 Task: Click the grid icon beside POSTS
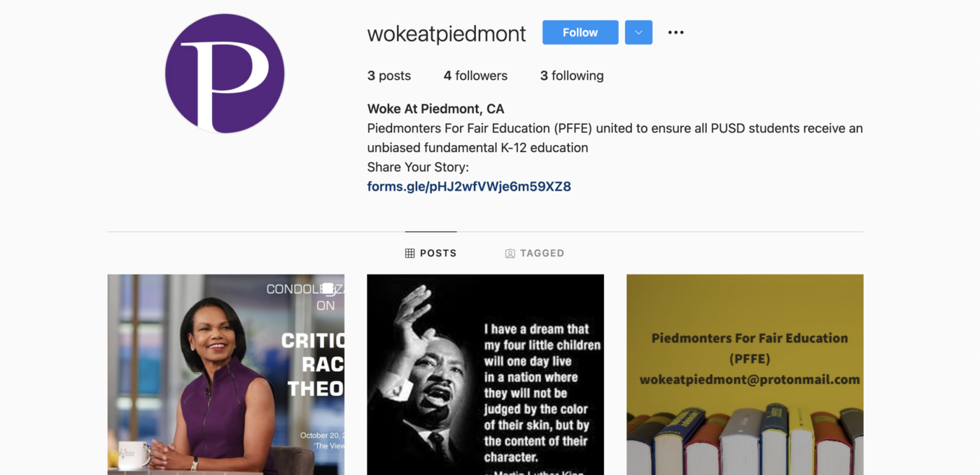pos(410,254)
